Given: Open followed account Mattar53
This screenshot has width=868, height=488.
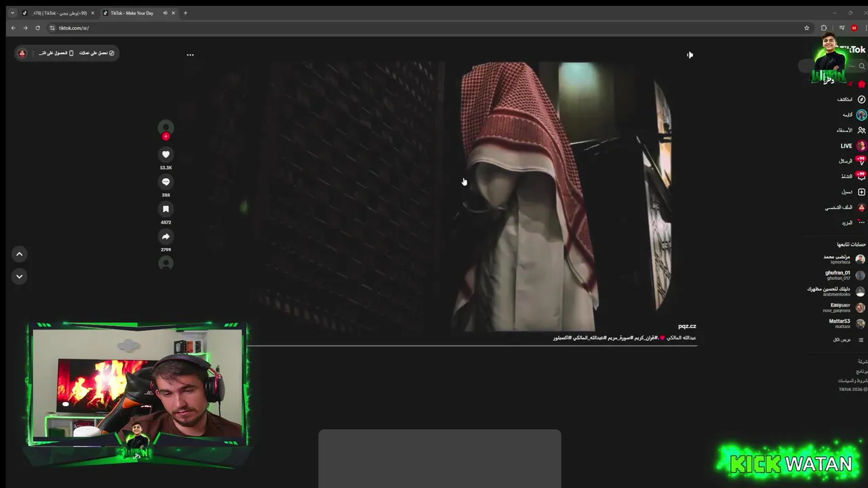Looking at the screenshot, I should pyautogui.click(x=846, y=323).
